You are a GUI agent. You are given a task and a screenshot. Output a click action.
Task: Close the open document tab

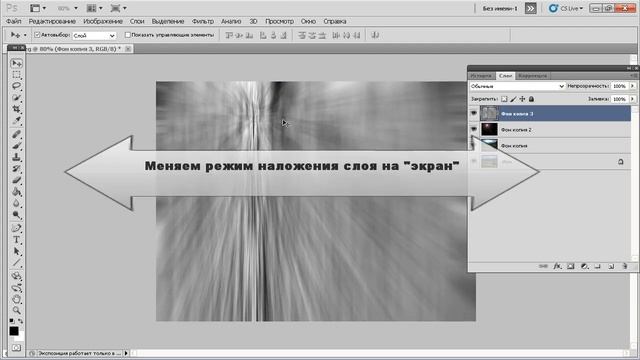[x=128, y=49]
